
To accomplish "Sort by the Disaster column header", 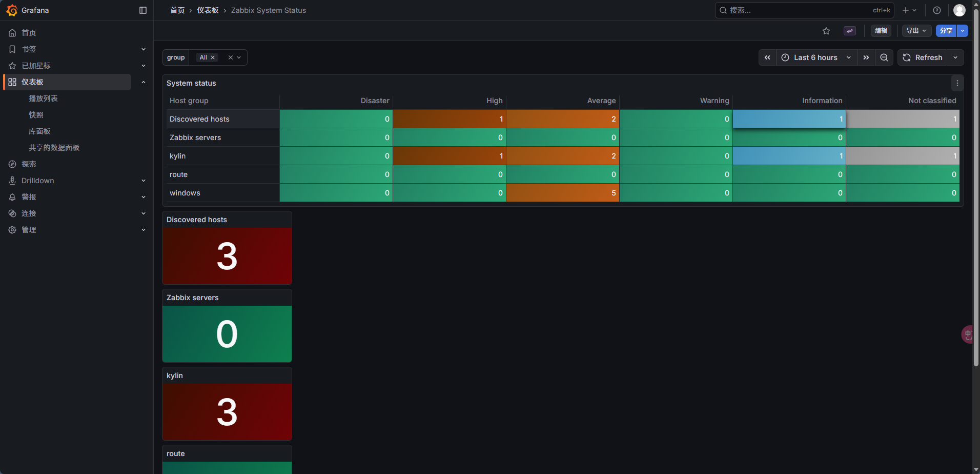I will pyautogui.click(x=375, y=101).
